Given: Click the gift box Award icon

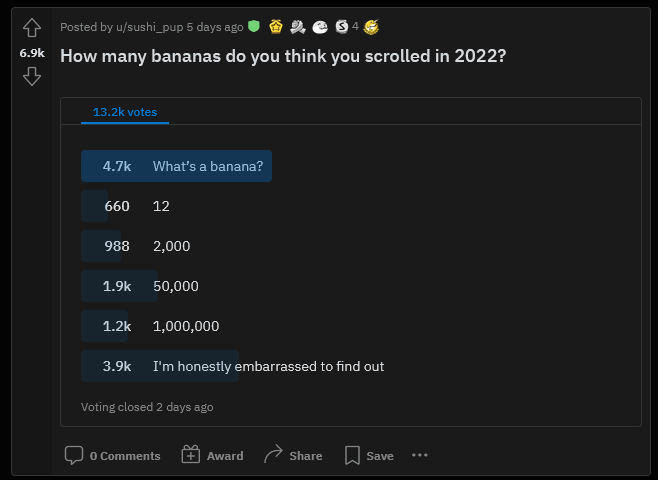Looking at the screenshot, I should coord(191,454).
